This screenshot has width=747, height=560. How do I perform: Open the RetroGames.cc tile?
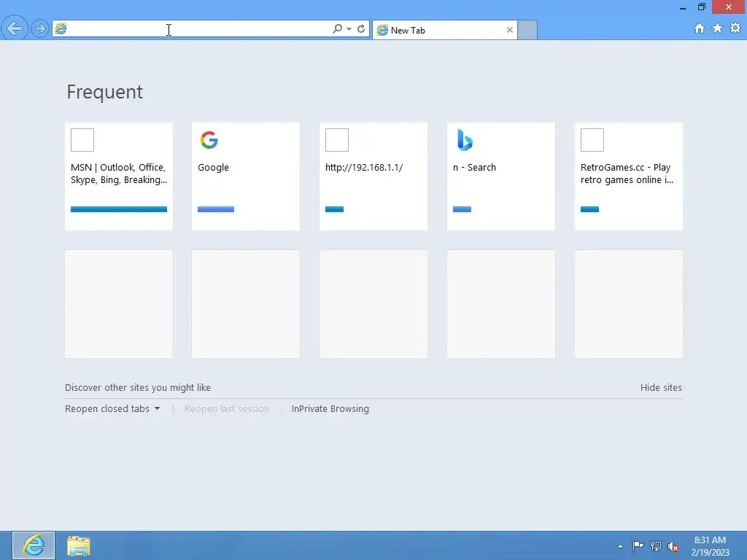[x=629, y=176]
